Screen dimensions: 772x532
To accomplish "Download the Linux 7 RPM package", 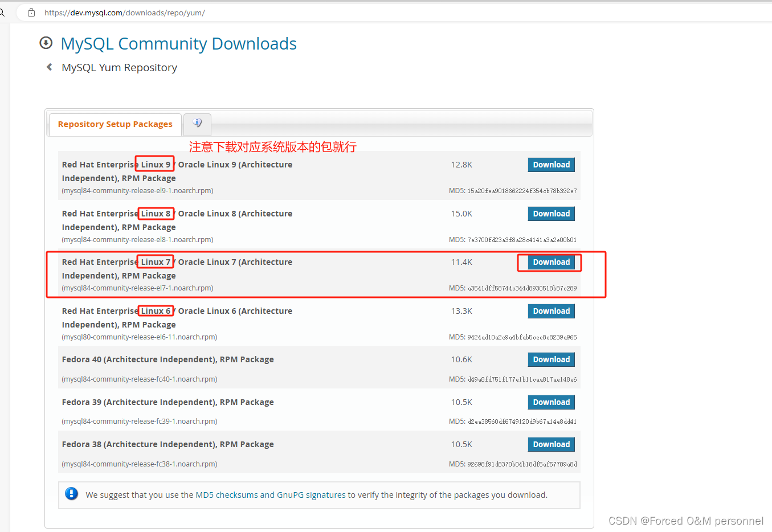I will coord(551,262).
